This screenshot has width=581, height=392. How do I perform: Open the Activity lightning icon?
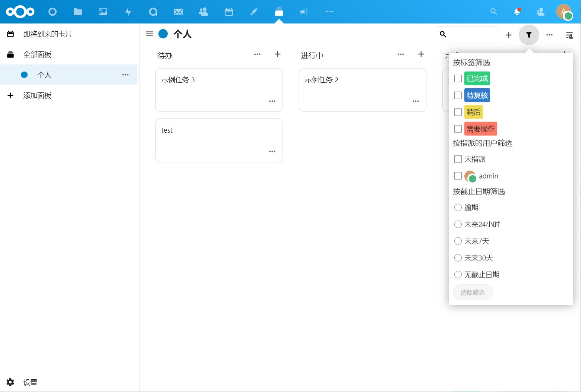pyautogui.click(x=128, y=12)
